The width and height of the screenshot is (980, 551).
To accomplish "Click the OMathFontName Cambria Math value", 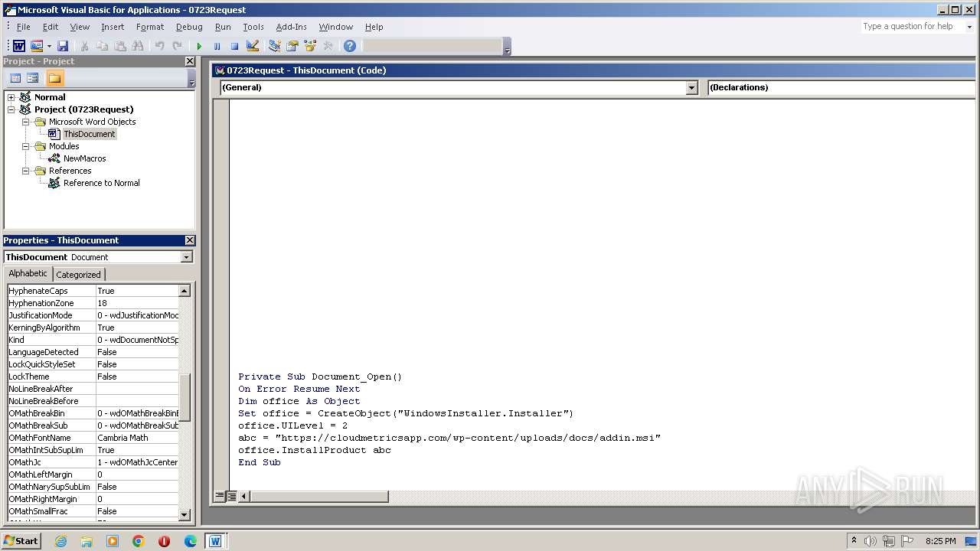I will pyautogui.click(x=137, y=438).
